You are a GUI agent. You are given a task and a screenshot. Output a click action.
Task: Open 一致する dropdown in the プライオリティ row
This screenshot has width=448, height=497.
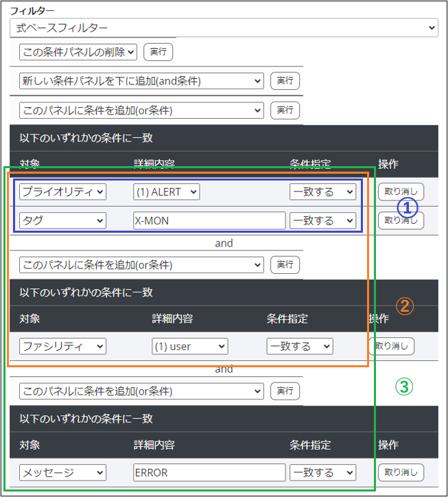click(x=322, y=192)
